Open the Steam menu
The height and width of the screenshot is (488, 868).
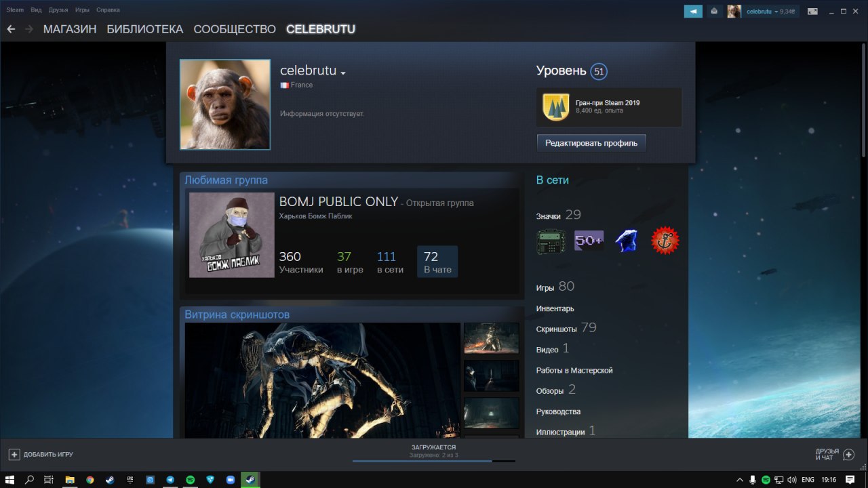click(x=15, y=10)
